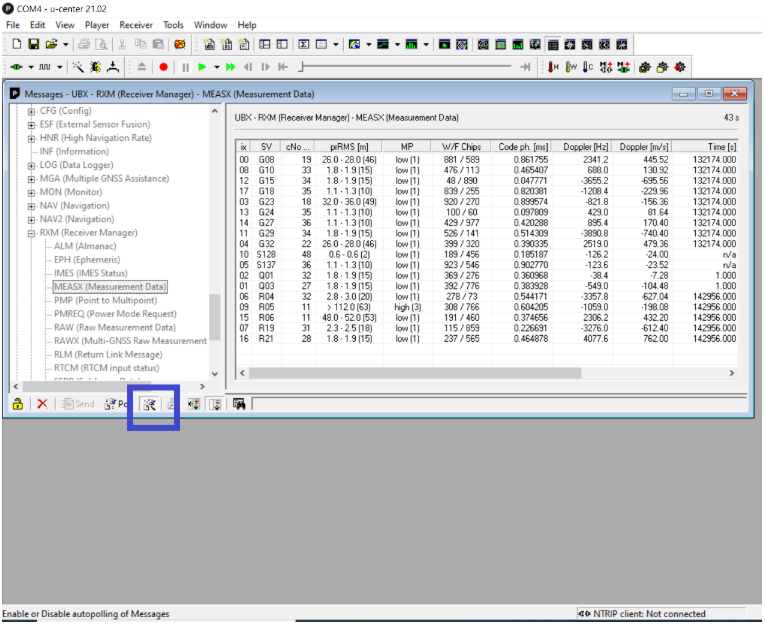This screenshot has width=765, height=624.
Task: Select RAWX (Multi-GNSS Raw Measurement) item
Action: (x=130, y=341)
